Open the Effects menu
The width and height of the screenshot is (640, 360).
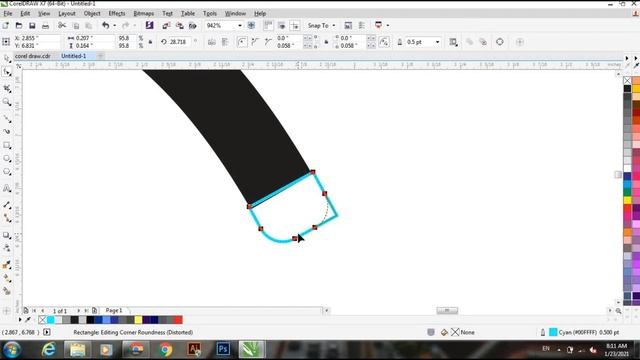point(117,13)
